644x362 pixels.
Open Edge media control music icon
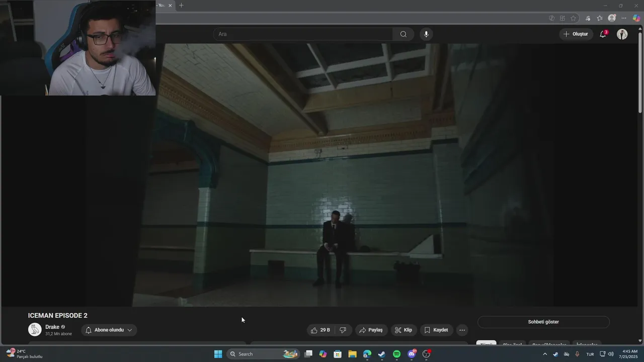click(x=588, y=18)
